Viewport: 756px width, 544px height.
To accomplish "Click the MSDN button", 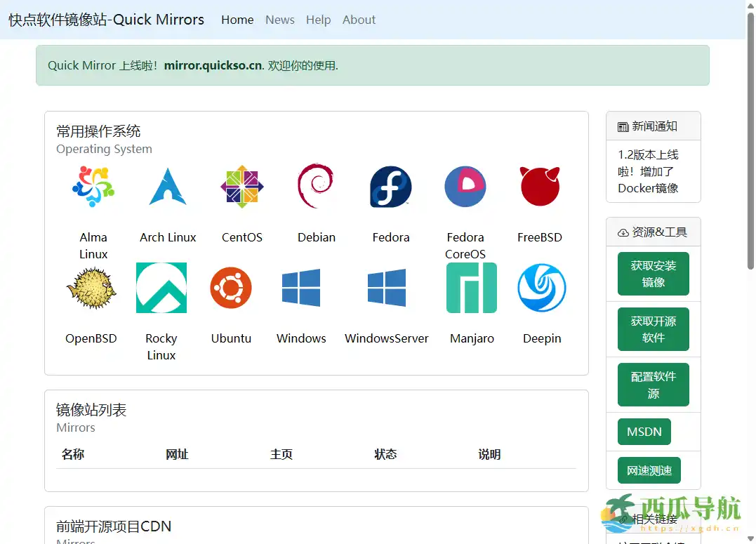I will (x=644, y=432).
